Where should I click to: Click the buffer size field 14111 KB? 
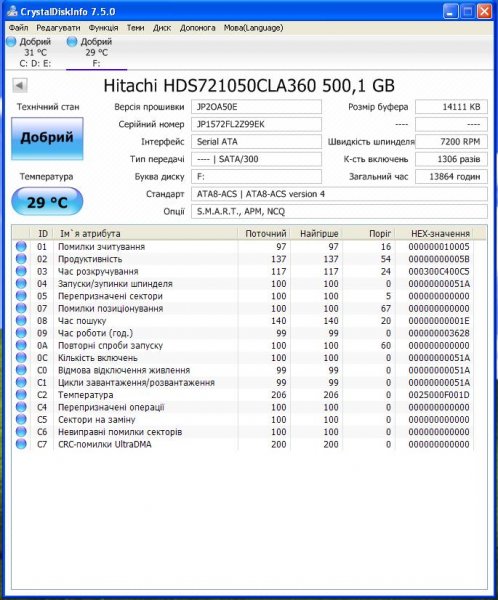451,107
